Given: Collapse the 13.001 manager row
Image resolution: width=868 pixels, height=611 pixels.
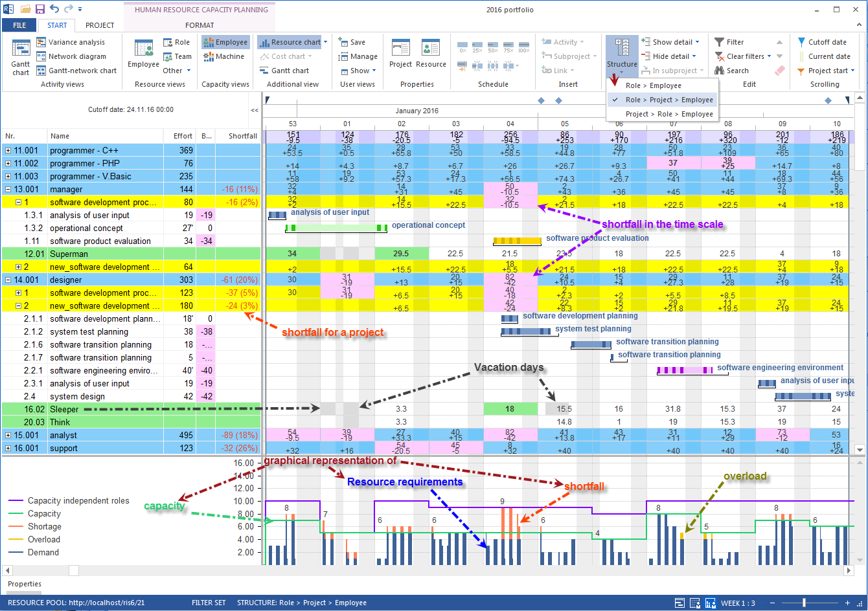Looking at the screenshot, I should [8, 189].
